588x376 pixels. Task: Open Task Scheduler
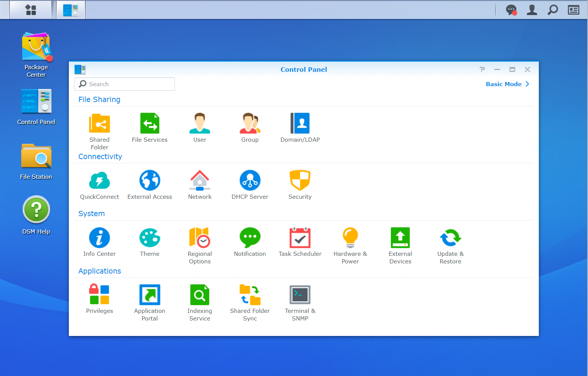click(300, 238)
